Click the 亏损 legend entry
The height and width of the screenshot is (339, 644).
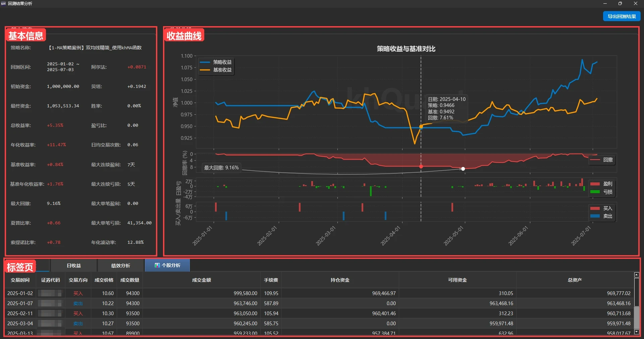(602, 192)
